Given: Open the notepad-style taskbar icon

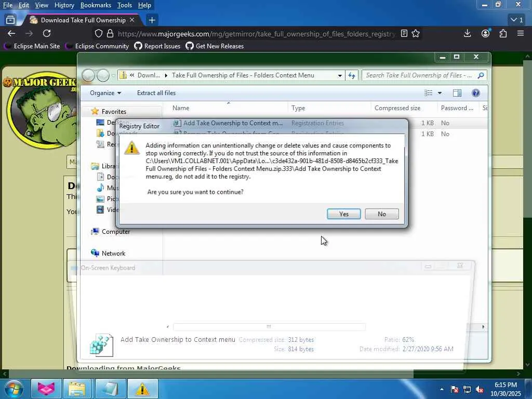Looking at the screenshot, I should click(x=110, y=389).
